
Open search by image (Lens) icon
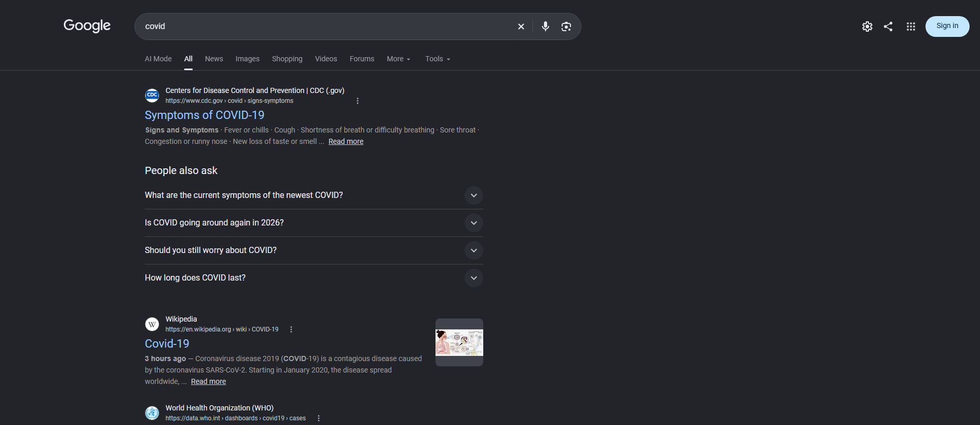pyautogui.click(x=566, y=26)
